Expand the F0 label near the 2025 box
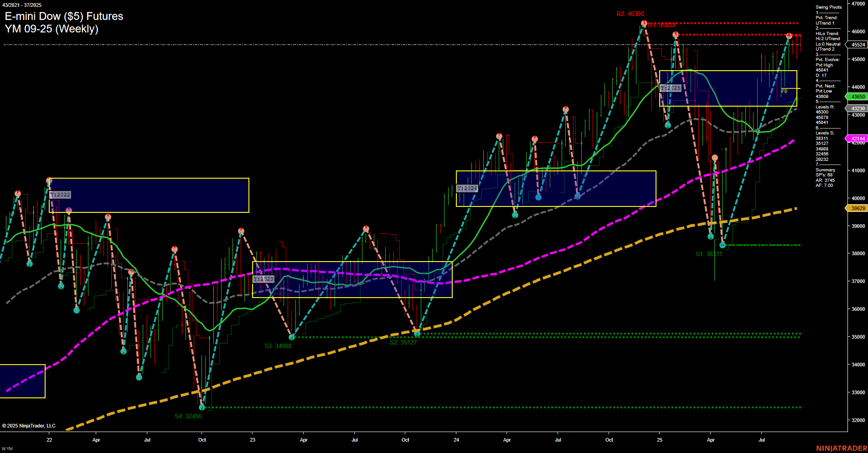This screenshot has height=453, width=868. coord(784,91)
